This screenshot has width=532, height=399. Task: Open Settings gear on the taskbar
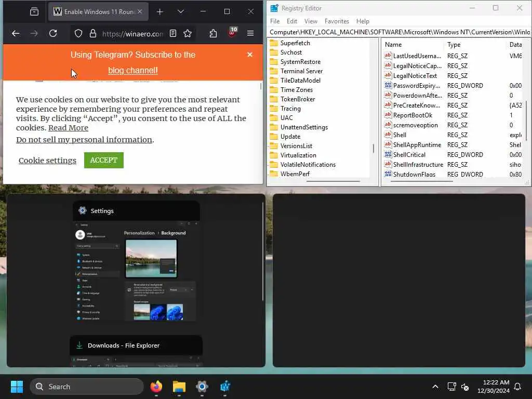pyautogui.click(x=202, y=387)
